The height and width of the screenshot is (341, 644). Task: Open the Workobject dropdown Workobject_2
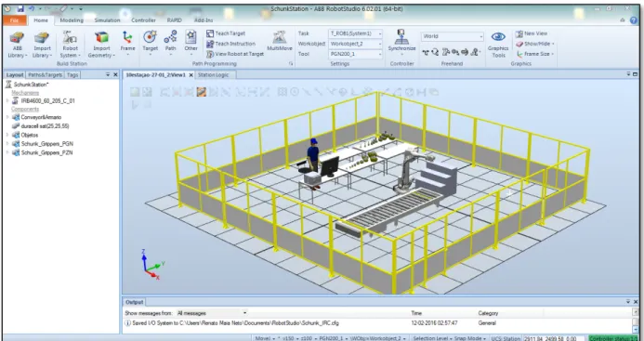355,44
